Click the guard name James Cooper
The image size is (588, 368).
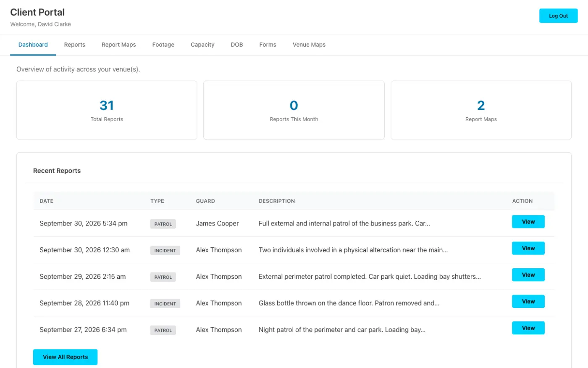pyautogui.click(x=217, y=223)
